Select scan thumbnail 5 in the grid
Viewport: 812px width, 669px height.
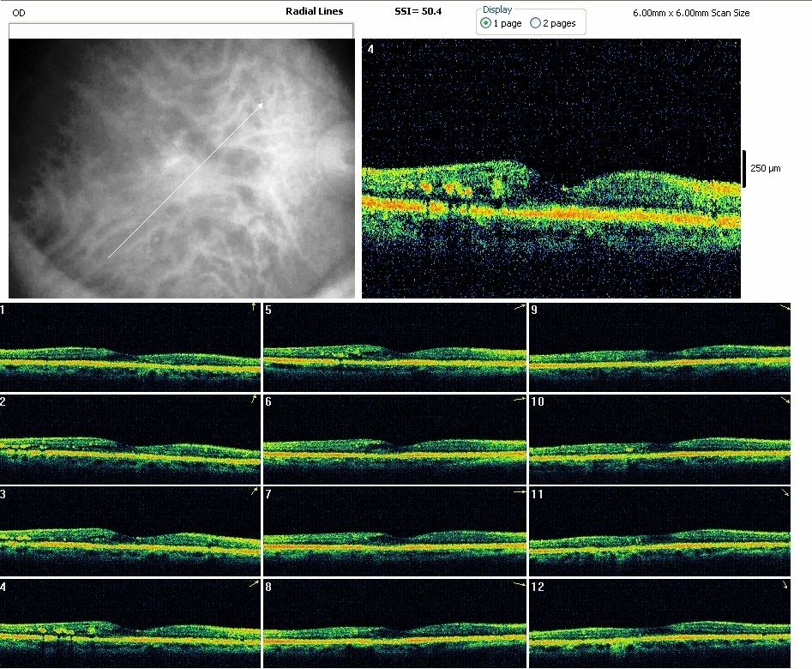394,347
